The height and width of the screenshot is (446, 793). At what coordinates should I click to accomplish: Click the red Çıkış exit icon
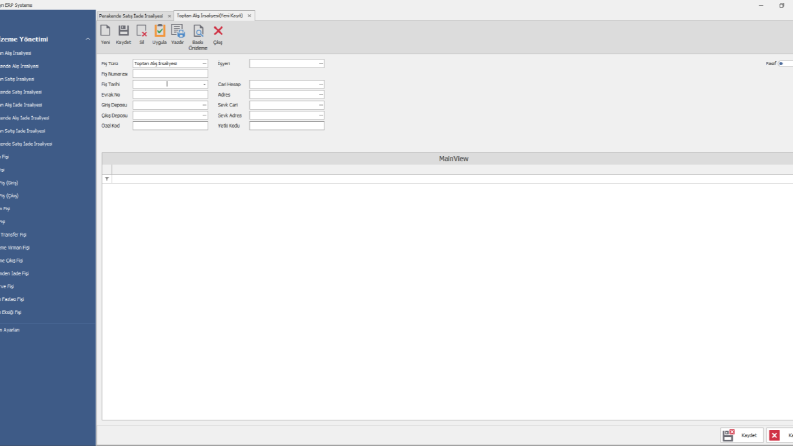pyautogui.click(x=218, y=31)
